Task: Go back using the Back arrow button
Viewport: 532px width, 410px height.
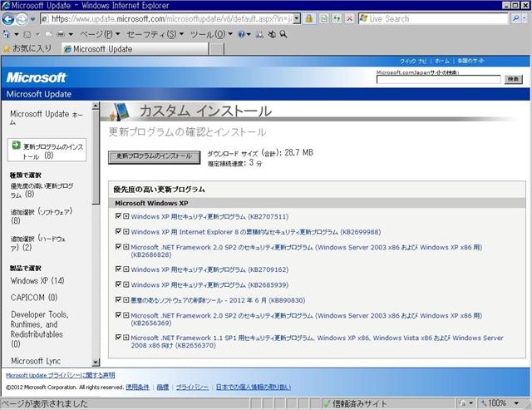Action: pos(7,19)
